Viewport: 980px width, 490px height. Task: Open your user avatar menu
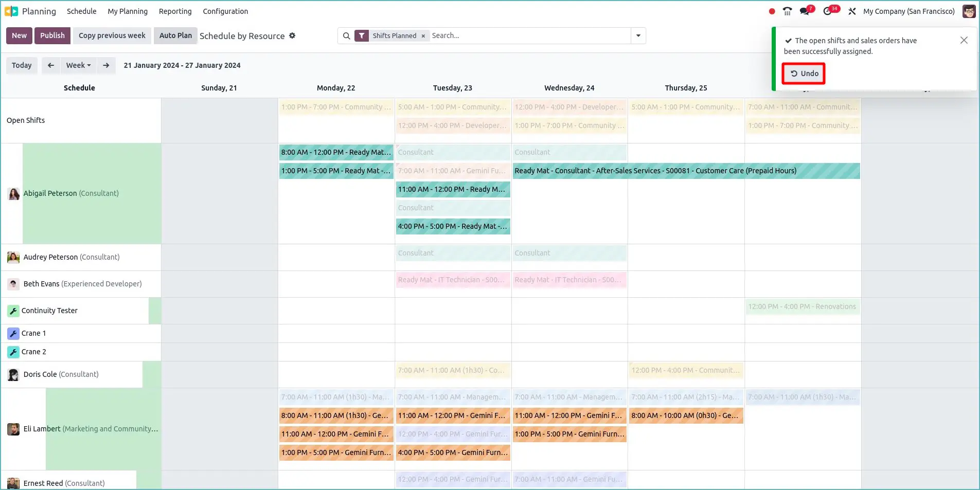point(969,11)
